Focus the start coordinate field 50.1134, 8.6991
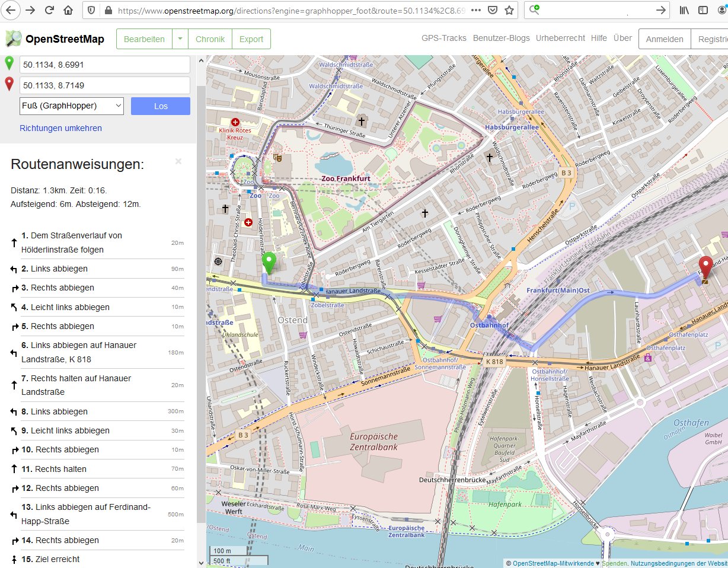Image resolution: width=728 pixels, height=568 pixels. 105,65
